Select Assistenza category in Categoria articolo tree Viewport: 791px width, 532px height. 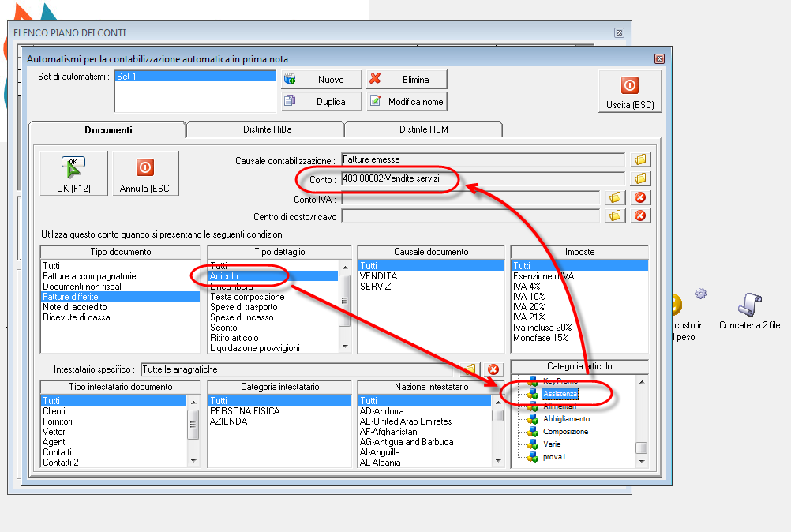(x=560, y=393)
